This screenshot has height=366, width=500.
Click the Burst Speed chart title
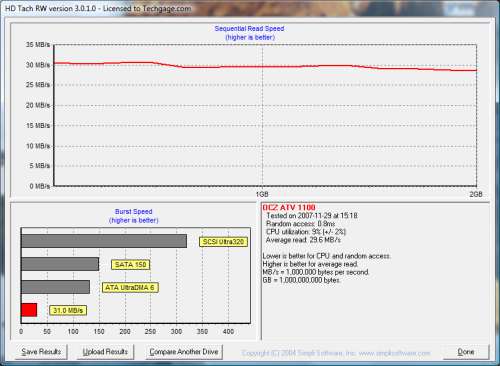tap(134, 211)
